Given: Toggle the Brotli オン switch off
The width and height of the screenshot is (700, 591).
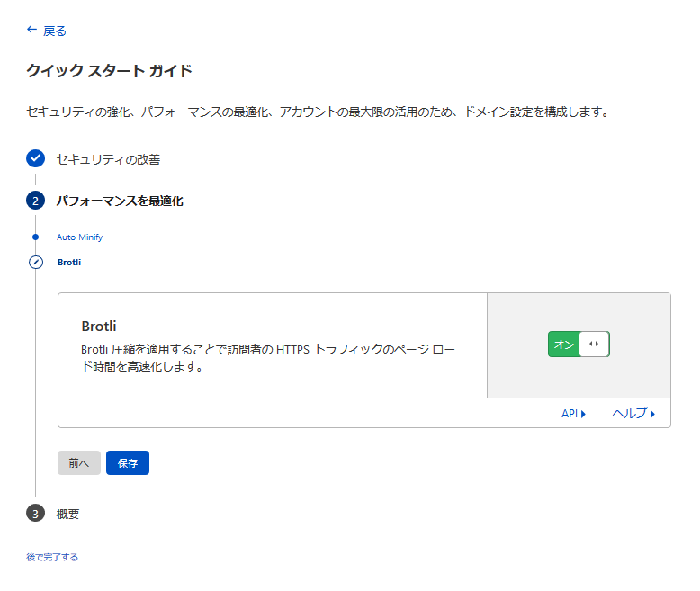Looking at the screenshot, I should click(x=579, y=345).
